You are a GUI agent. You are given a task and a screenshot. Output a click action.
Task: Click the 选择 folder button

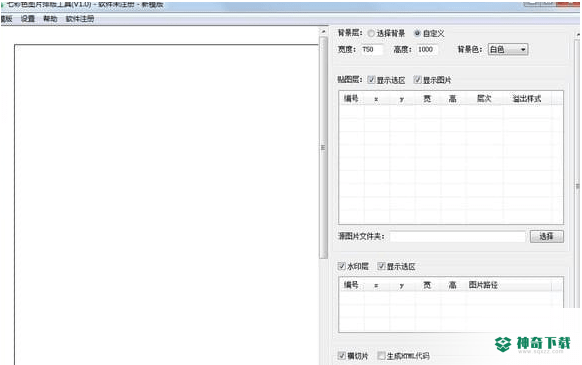pos(546,236)
